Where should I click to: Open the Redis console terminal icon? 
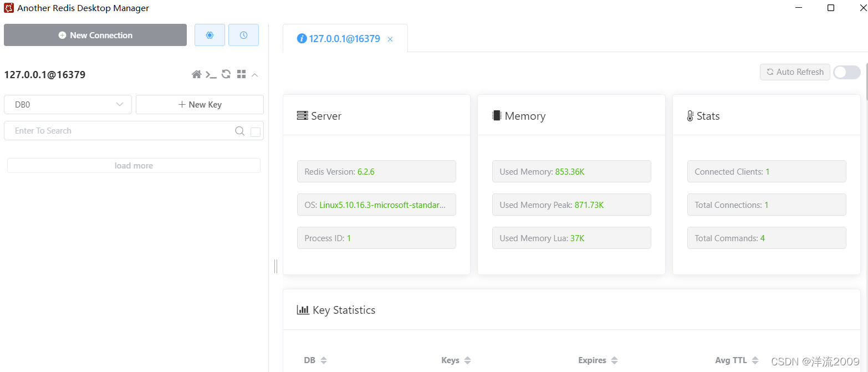pyautogui.click(x=211, y=74)
